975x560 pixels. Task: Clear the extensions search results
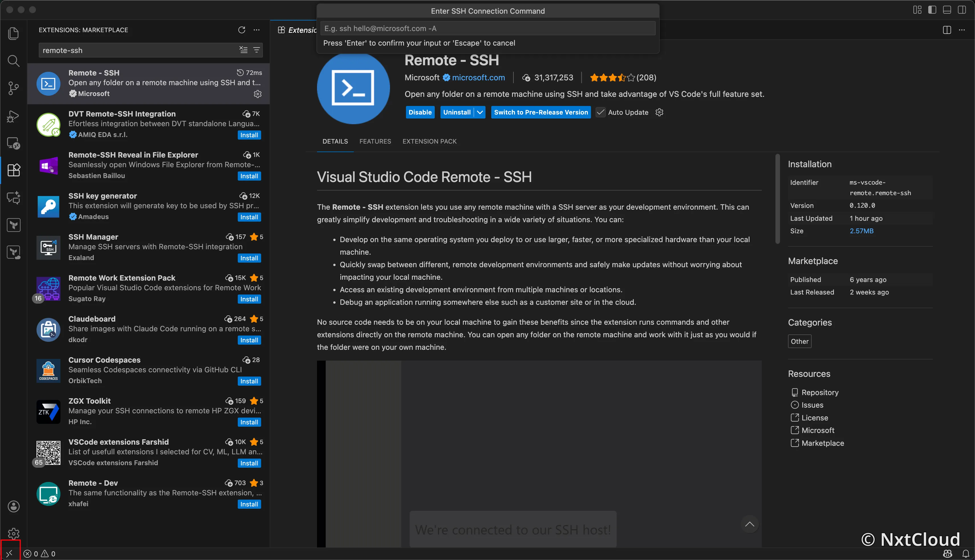(x=243, y=50)
